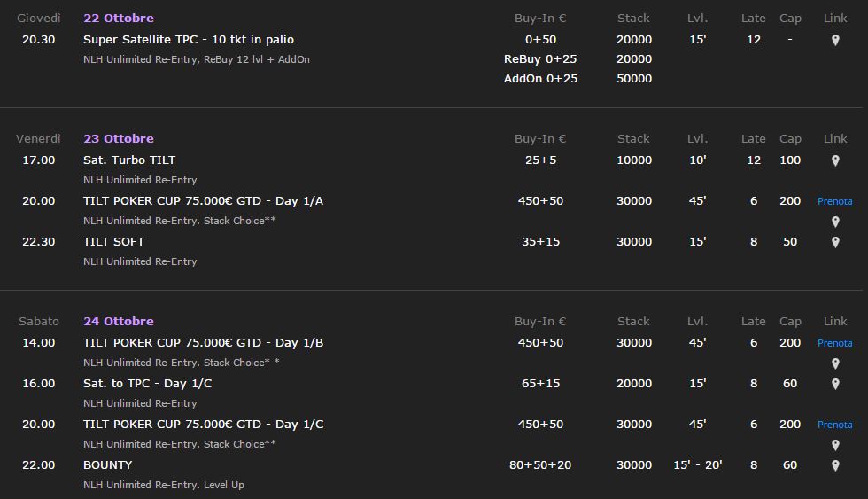Open map pin for TILT POKER CUP Day 1/B
This screenshot has width=868, height=499.
pyautogui.click(x=835, y=363)
